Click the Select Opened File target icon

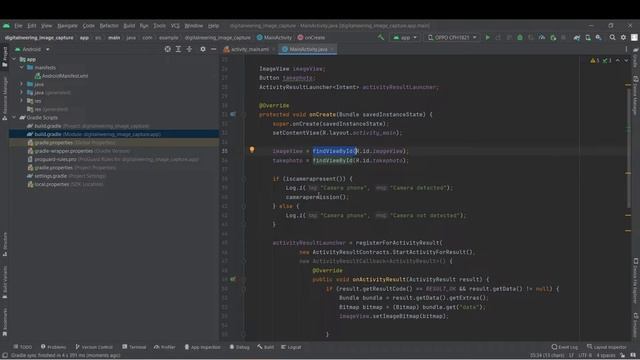pyautogui.click(x=167, y=49)
